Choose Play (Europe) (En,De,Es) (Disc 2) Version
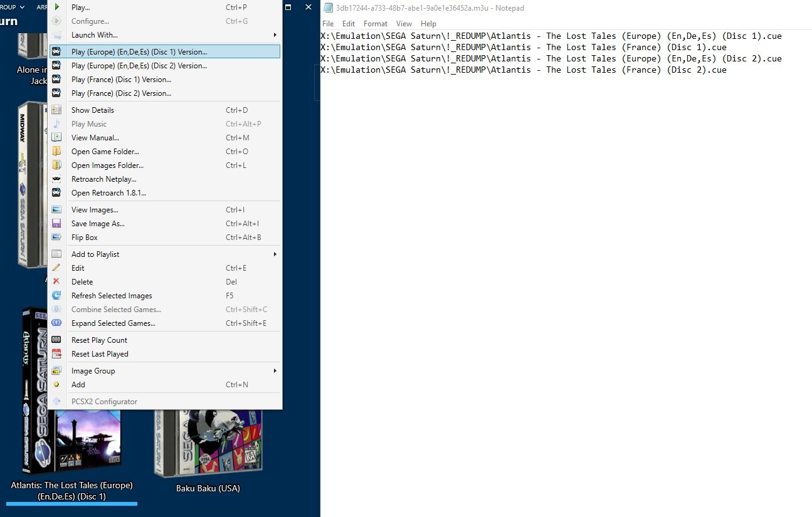The image size is (812, 517). [x=164, y=66]
